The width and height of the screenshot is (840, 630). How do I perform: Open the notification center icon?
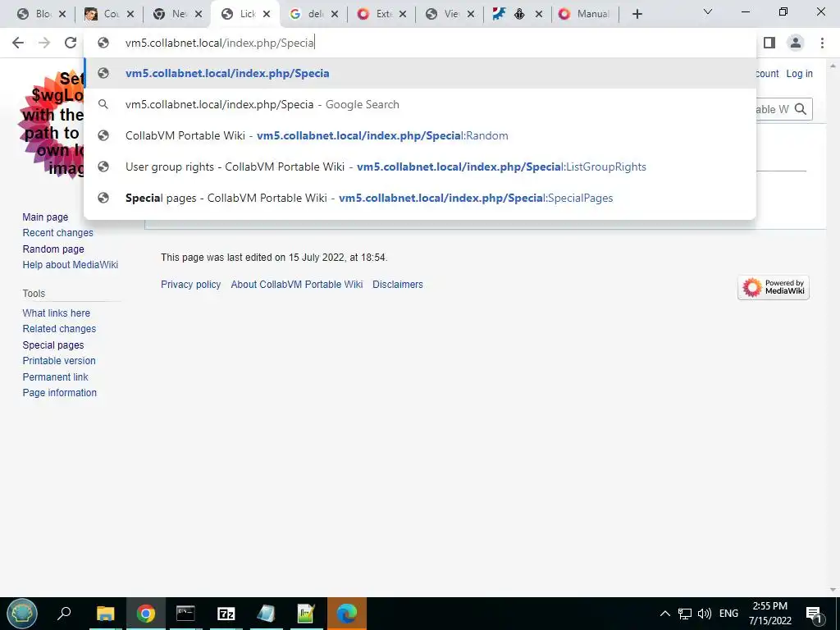pos(815,614)
